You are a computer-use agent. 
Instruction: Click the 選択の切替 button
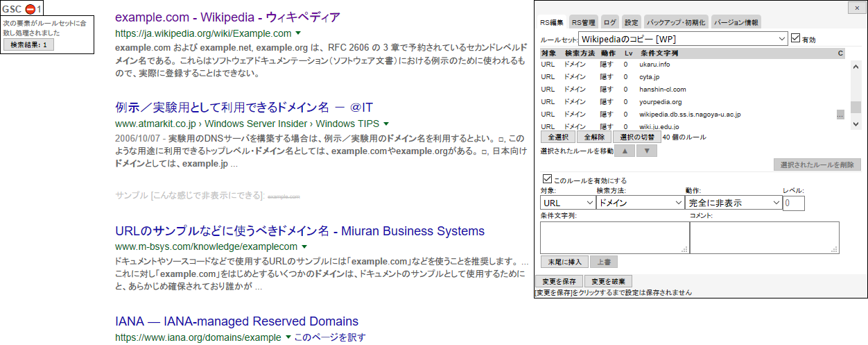point(636,137)
